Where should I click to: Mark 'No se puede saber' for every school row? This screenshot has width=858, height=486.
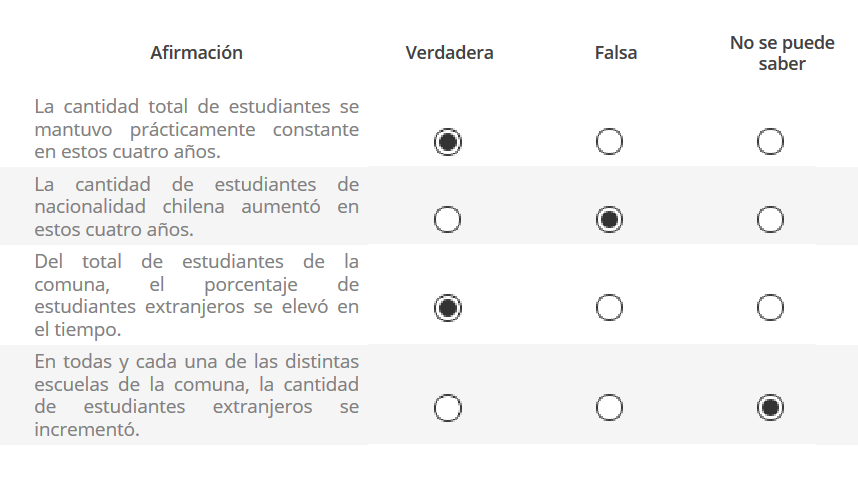(770, 408)
